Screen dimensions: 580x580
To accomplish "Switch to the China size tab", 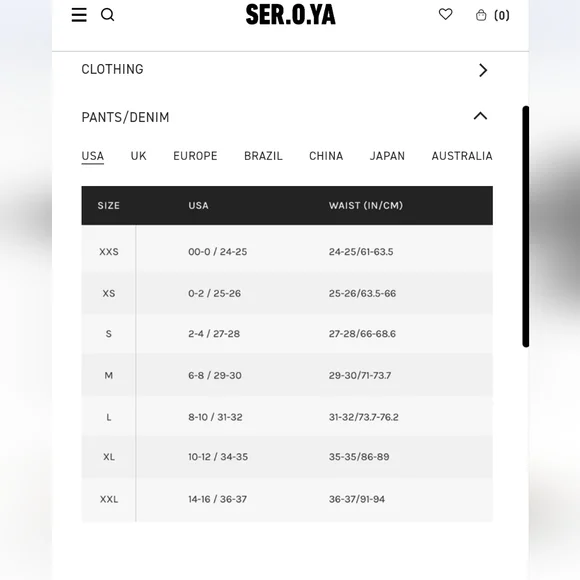I will pyautogui.click(x=326, y=156).
